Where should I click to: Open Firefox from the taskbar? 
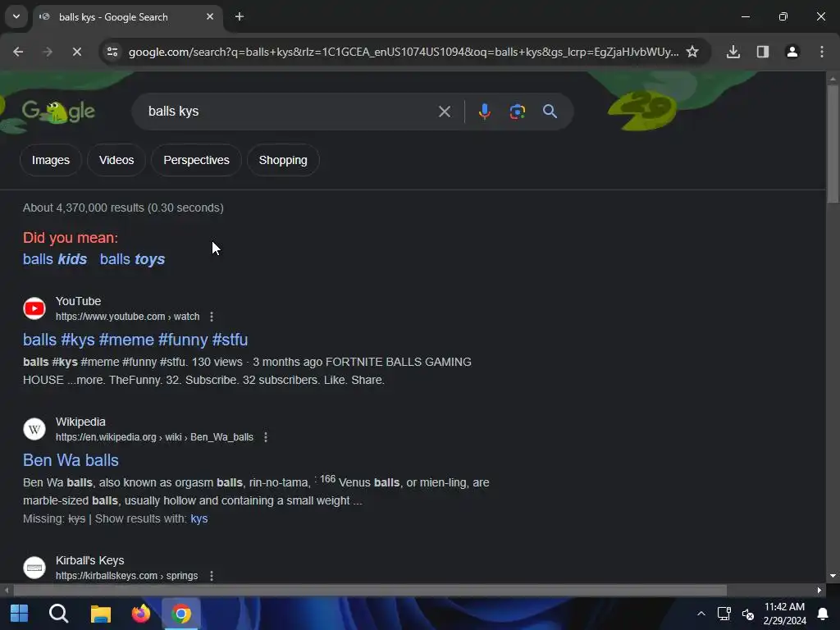click(x=141, y=614)
